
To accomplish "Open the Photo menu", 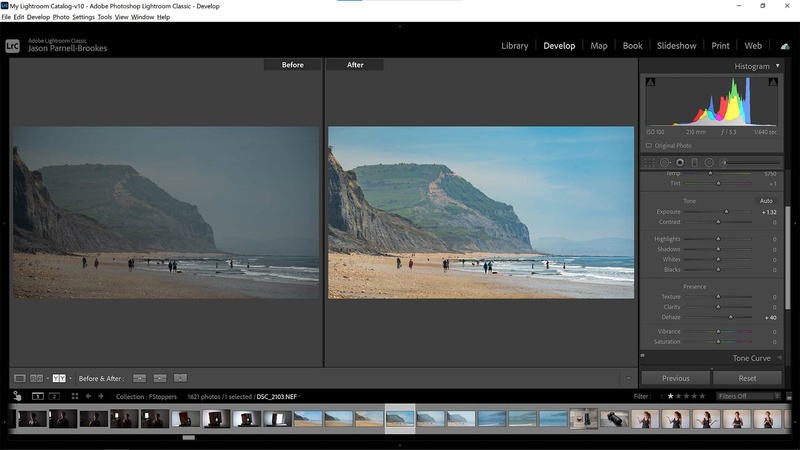I will (x=61, y=17).
